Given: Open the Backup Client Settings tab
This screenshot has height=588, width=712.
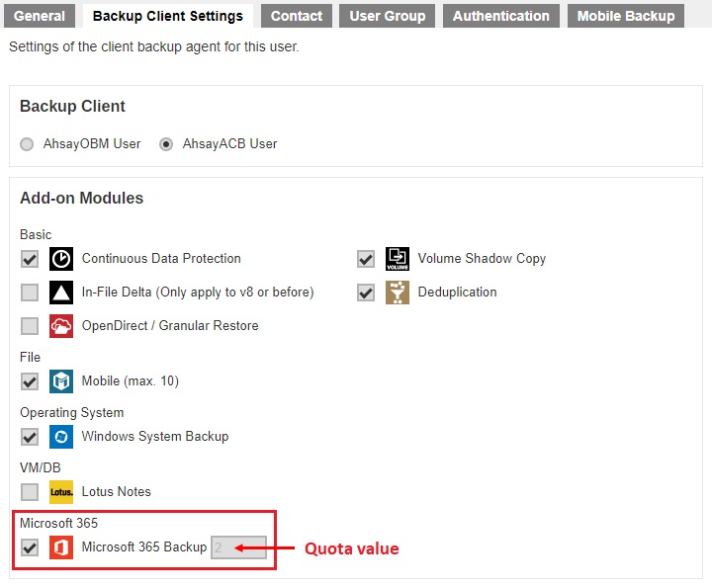Looking at the screenshot, I should [x=168, y=16].
